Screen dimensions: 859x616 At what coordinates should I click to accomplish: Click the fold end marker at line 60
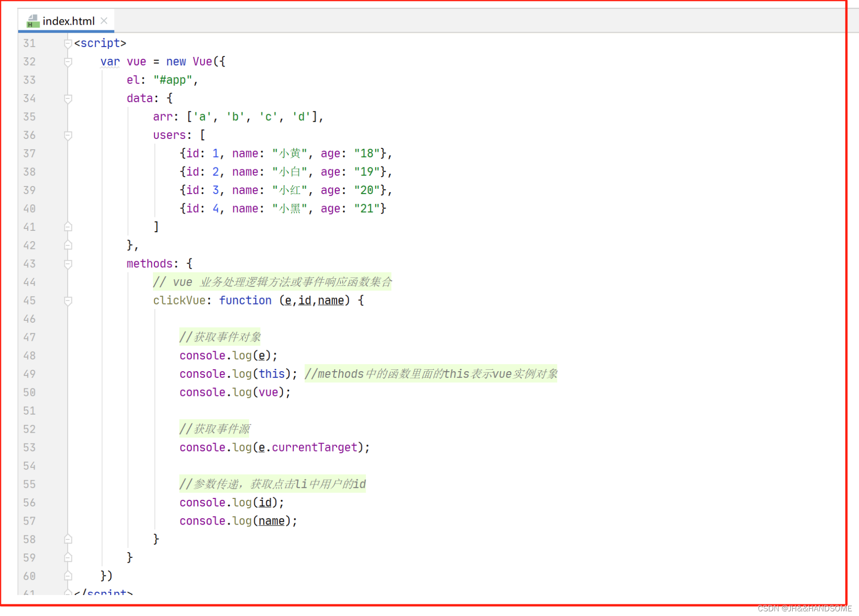coord(68,576)
